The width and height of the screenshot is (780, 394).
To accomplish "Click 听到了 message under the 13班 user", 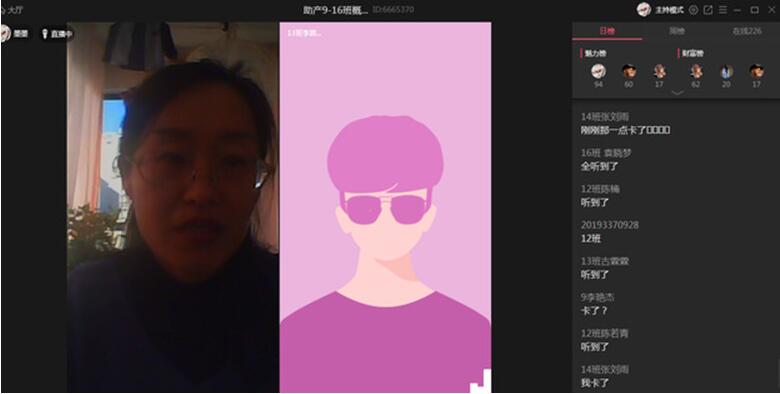I will click(595, 275).
